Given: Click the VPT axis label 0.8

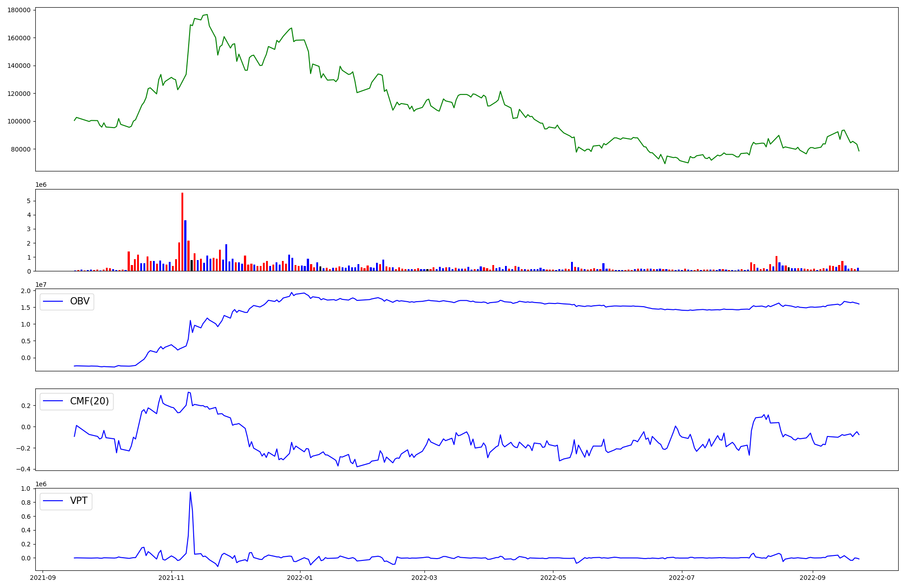Looking at the screenshot, I should click(x=26, y=503).
